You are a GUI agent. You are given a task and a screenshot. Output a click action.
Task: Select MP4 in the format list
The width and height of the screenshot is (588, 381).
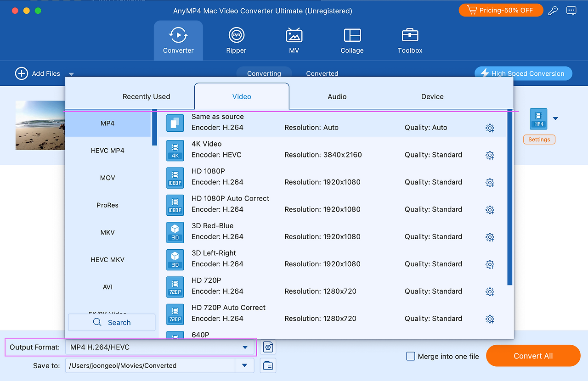[107, 123]
